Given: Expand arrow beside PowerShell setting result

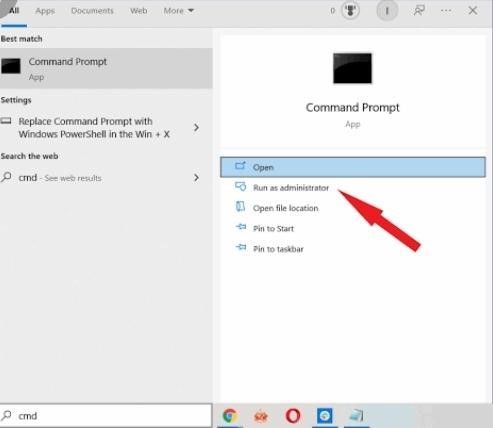Looking at the screenshot, I should pyautogui.click(x=196, y=128).
